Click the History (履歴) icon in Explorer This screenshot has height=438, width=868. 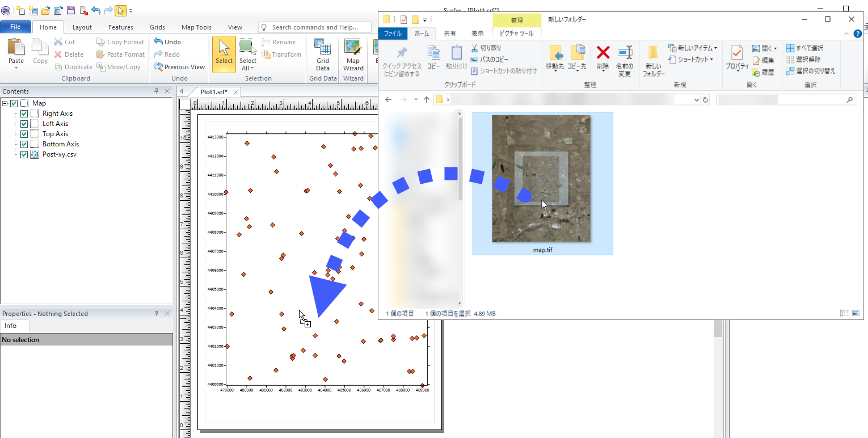pos(762,72)
